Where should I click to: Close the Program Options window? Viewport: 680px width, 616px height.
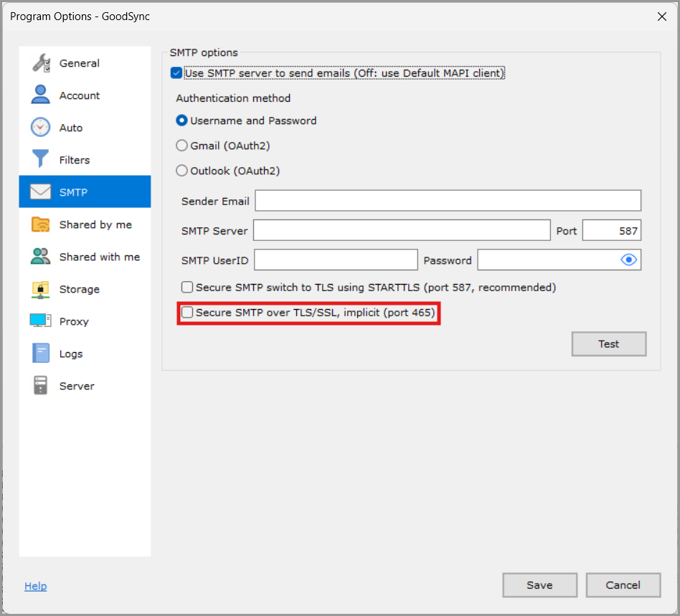[661, 16]
